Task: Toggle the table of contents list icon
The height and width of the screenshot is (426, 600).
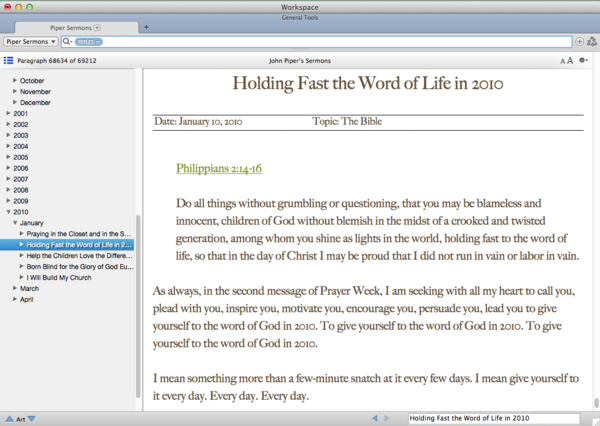Action: click(8, 60)
